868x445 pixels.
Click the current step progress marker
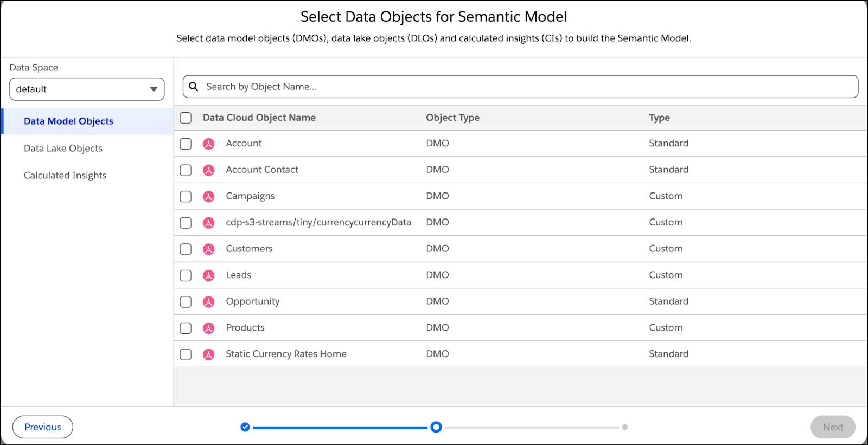click(436, 427)
